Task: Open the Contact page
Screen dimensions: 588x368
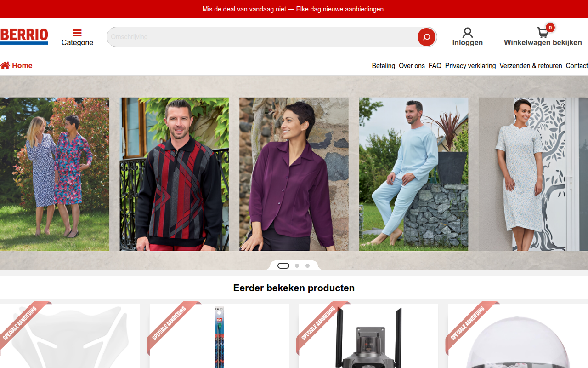Action: click(577, 66)
